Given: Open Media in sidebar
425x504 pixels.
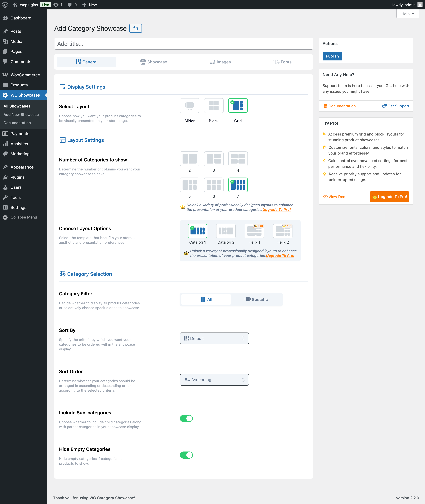Looking at the screenshot, I should coord(24,41).
